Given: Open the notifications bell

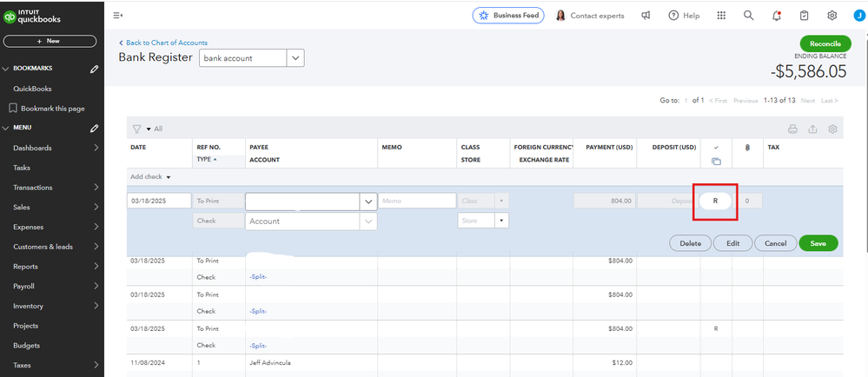Looking at the screenshot, I should [x=776, y=16].
